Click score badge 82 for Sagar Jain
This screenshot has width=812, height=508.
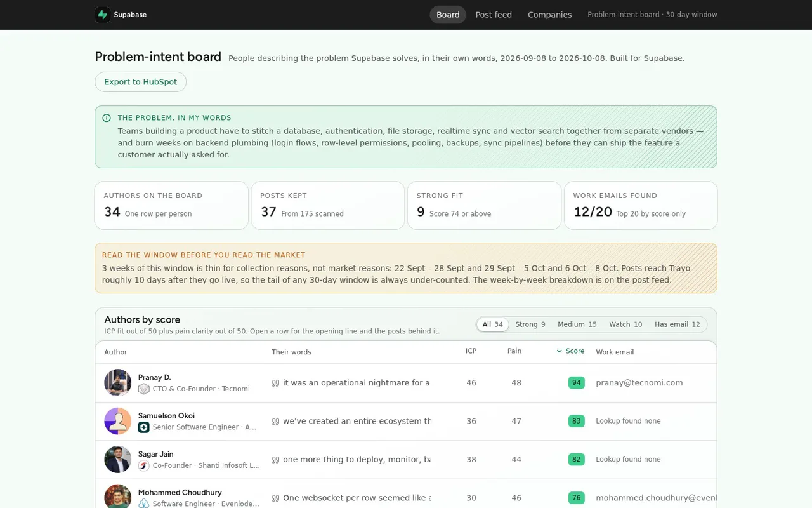[x=576, y=460]
